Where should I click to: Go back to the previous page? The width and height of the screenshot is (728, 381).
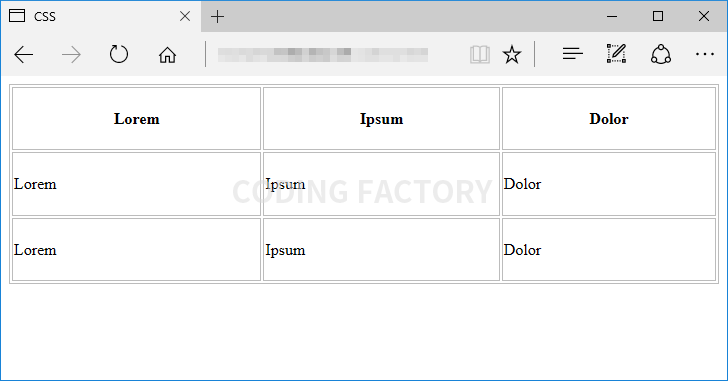point(24,55)
